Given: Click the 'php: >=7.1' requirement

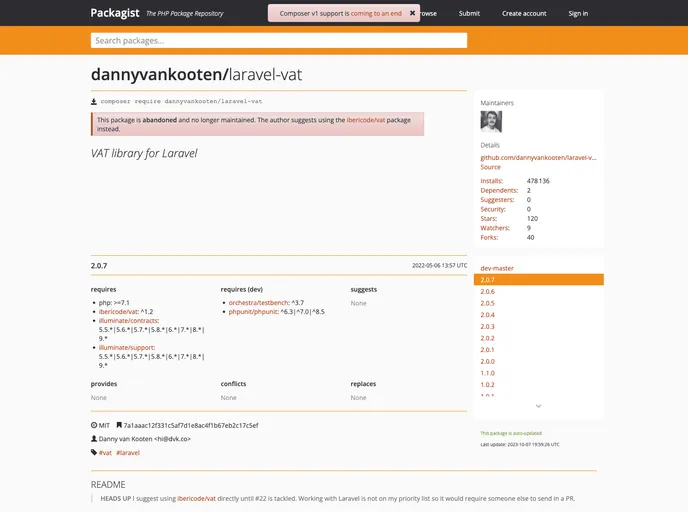Looking at the screenshot, I should tap(114, 303).
